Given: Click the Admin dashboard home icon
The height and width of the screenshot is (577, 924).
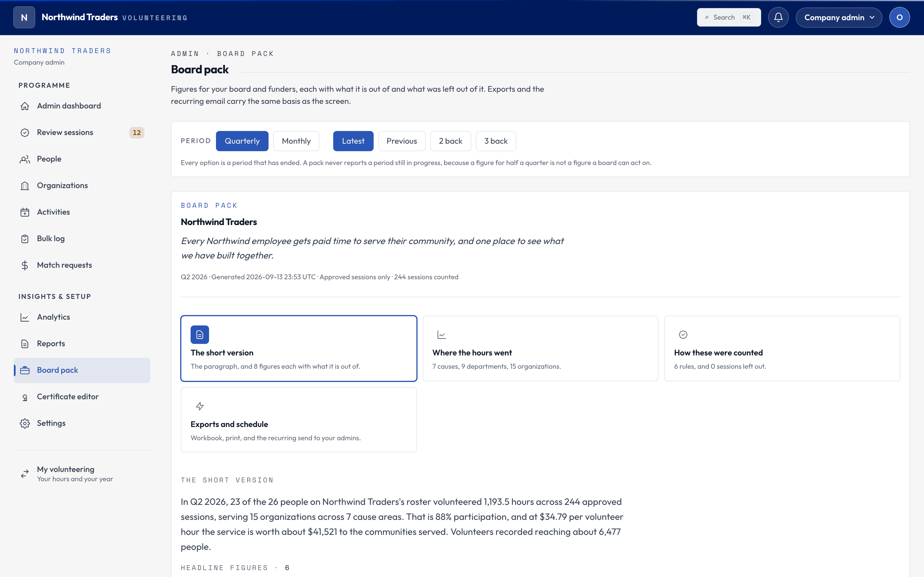Looking at the screenshot, I should [25, 106].
